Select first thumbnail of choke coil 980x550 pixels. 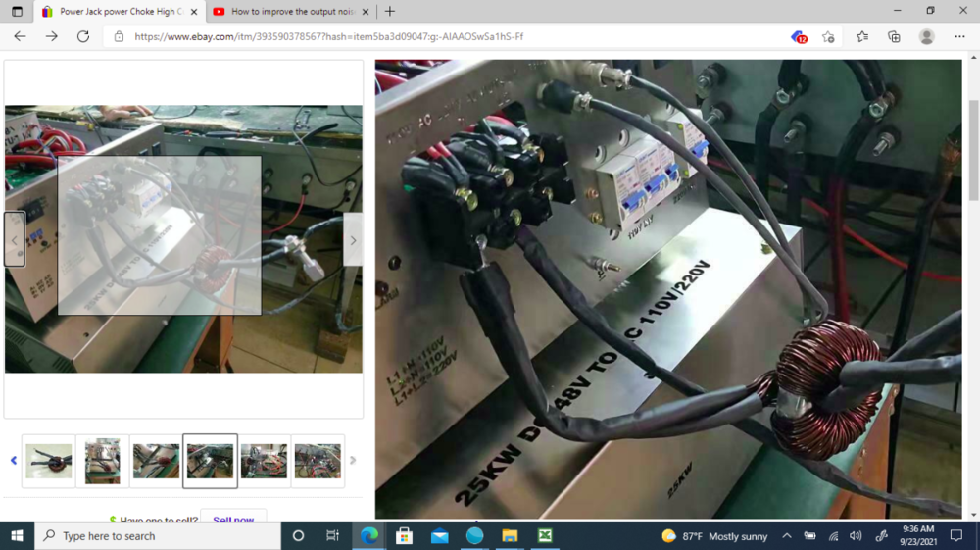[x=49, y=461]
